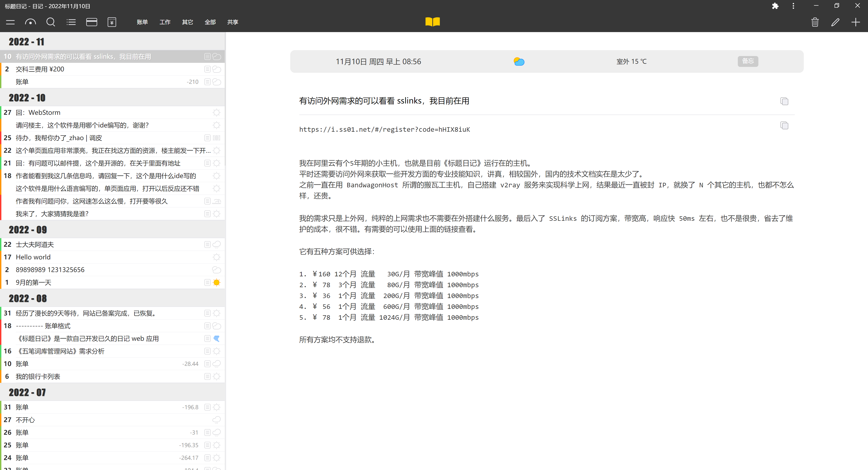Collapse the 2022 - 09 month header

point(28,229)
